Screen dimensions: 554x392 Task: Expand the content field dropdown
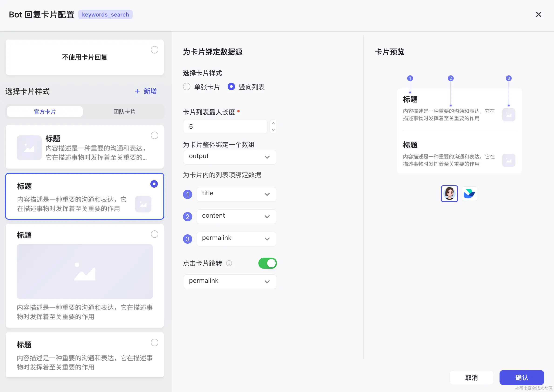(x=236, y=216)
